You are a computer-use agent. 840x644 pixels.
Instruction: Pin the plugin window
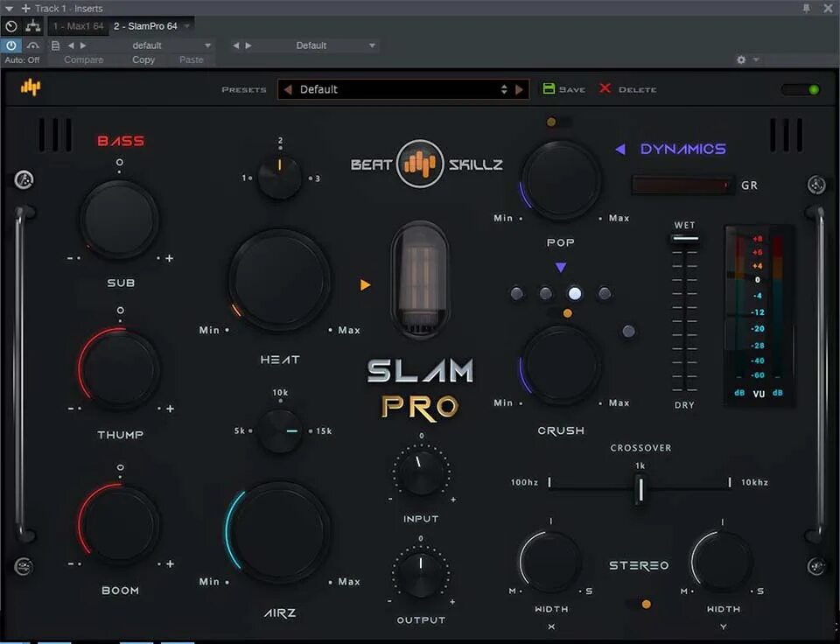pos(806,8)
